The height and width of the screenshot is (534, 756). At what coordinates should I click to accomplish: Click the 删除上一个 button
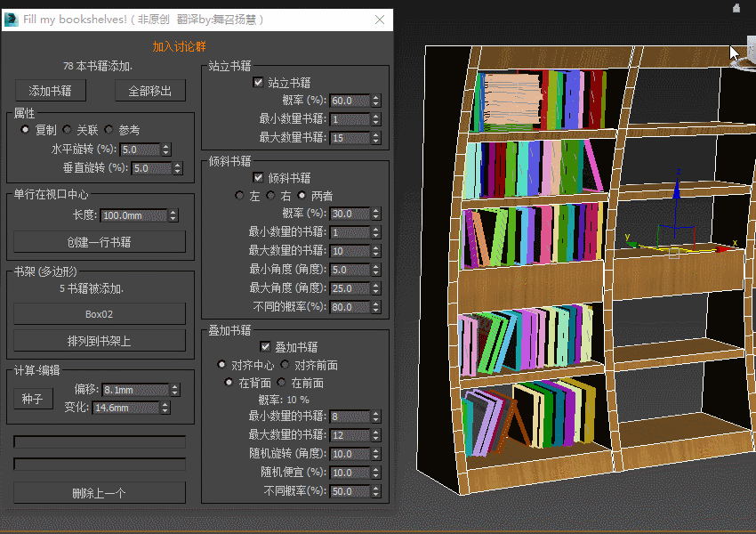98,492
